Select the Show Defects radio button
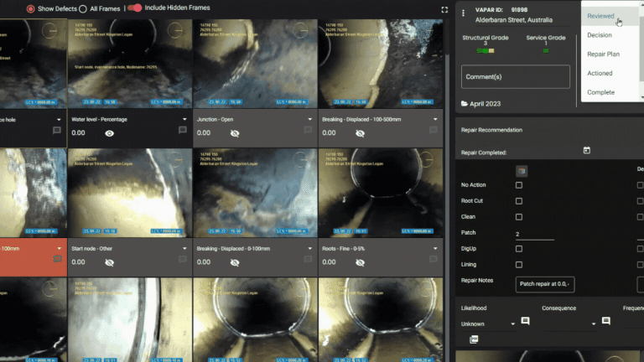The image size is (644, 362). pyautogui.click(x=30, y=8)
